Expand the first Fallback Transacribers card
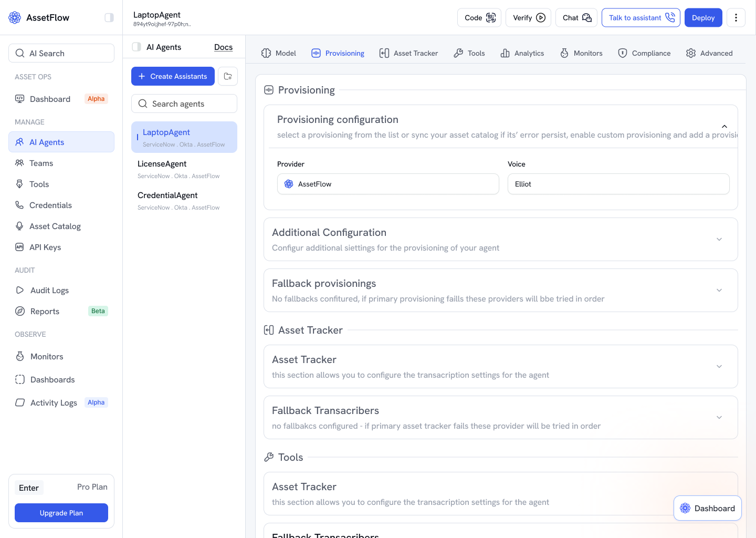Image resolution: width=756 pixels, height=538 pixels. (719, 418)
